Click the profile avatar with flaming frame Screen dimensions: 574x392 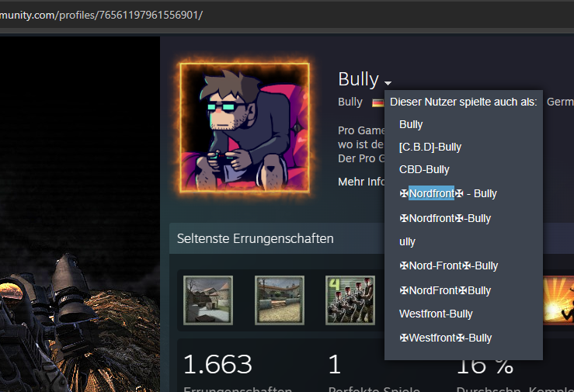click(x=245, y=127)
